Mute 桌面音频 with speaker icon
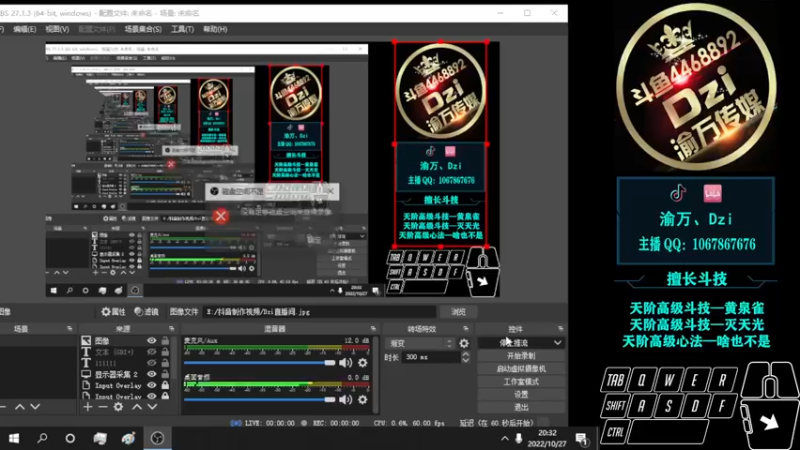 [345, 399]
